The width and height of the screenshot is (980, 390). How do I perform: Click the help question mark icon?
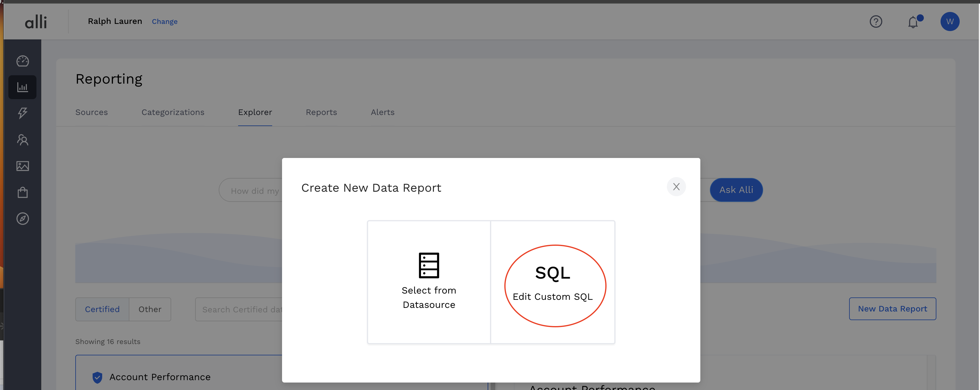point(875,22)
